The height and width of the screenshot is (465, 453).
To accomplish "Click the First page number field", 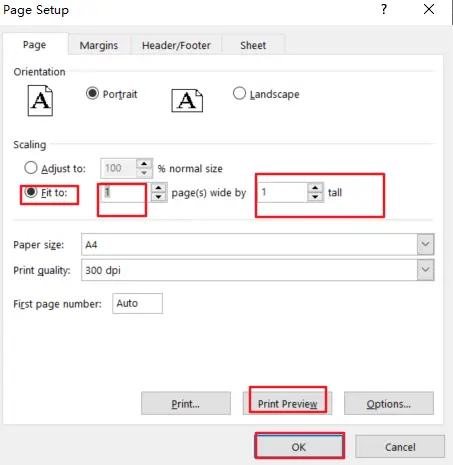I will [137, 303].
